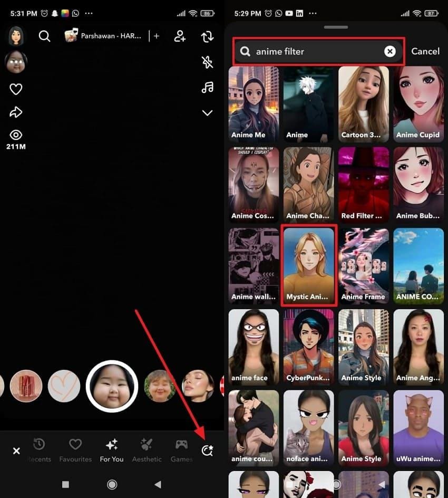Collapse the lens panel with the down chevron
Image resolution: width=448 pixels, height=498 pixels.
tap(207, 112)
